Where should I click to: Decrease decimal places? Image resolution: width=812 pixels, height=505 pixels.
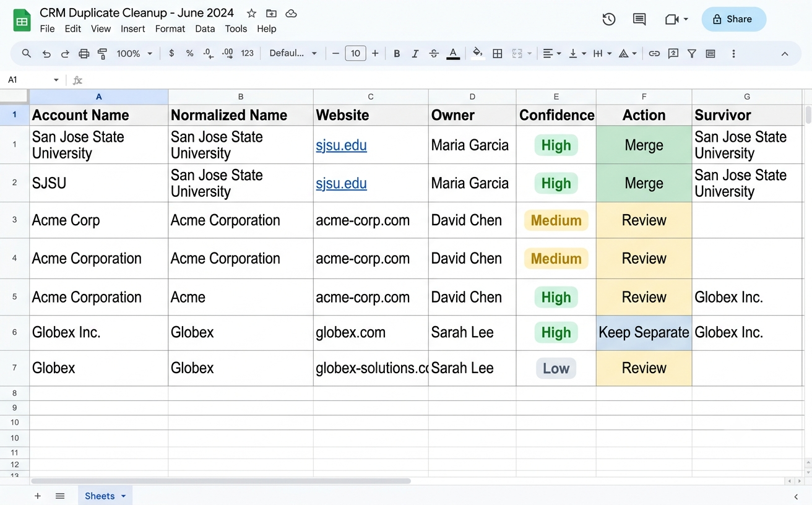209,53
